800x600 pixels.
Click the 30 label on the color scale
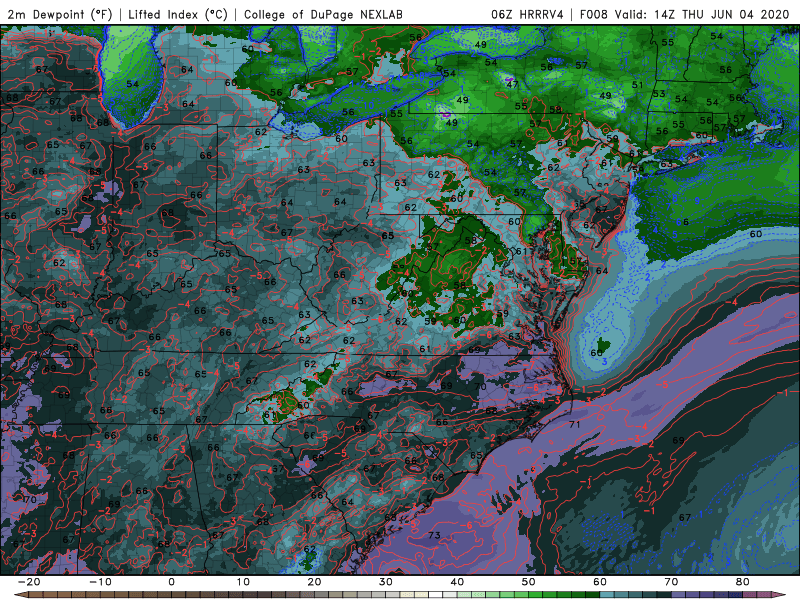click(386, 582)
